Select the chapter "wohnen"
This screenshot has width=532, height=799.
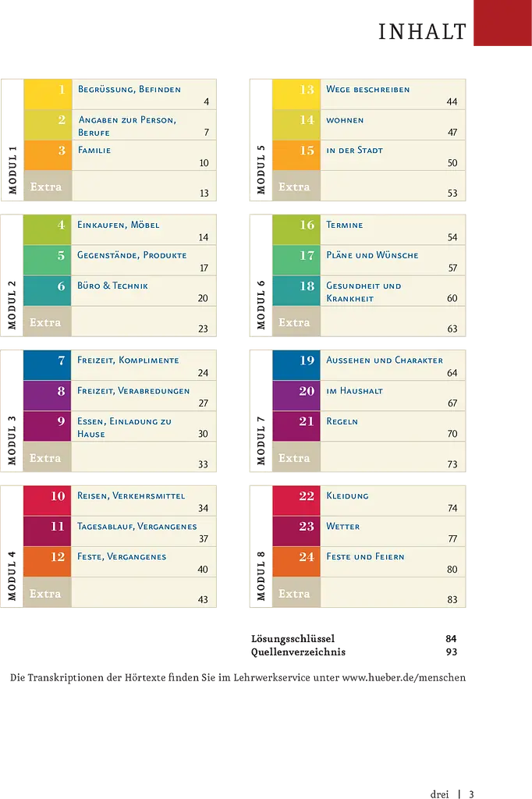pos(345,120)
